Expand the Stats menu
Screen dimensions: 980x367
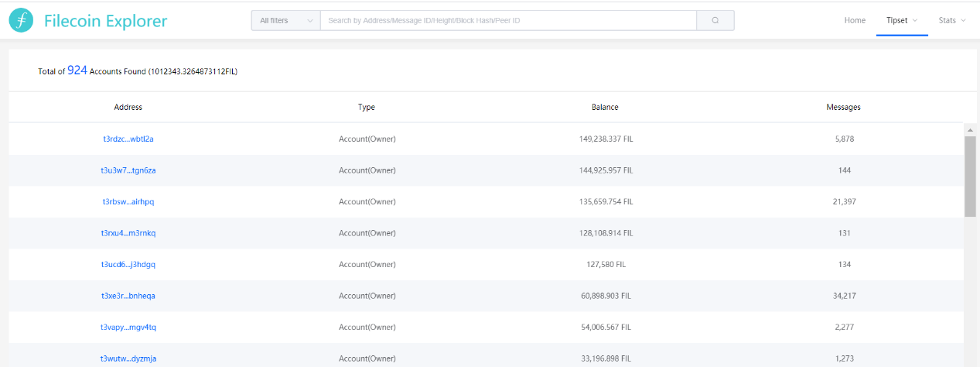tap(952, 20)
